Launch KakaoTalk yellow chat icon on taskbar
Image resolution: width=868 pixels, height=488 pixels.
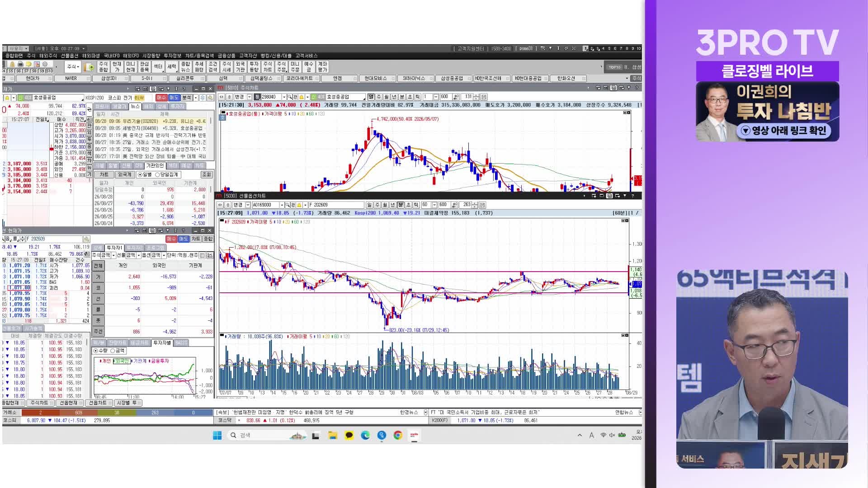tap(349, 435)
